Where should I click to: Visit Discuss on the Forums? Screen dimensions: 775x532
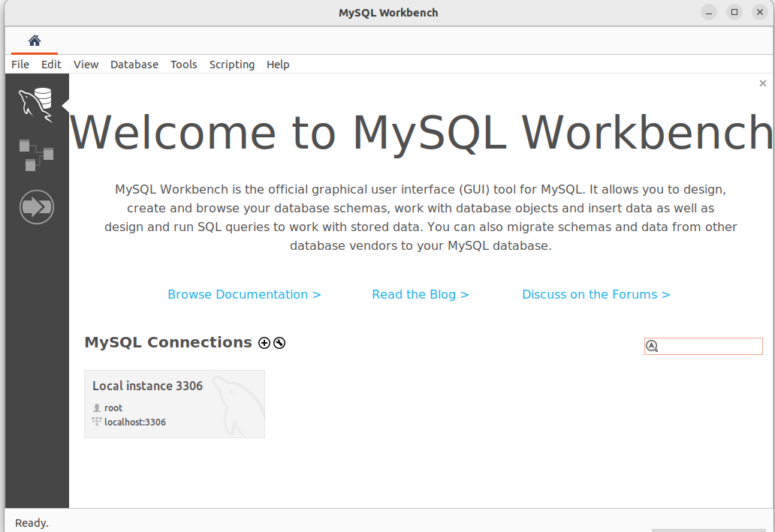pyautogui.click(x=596, y=294)
